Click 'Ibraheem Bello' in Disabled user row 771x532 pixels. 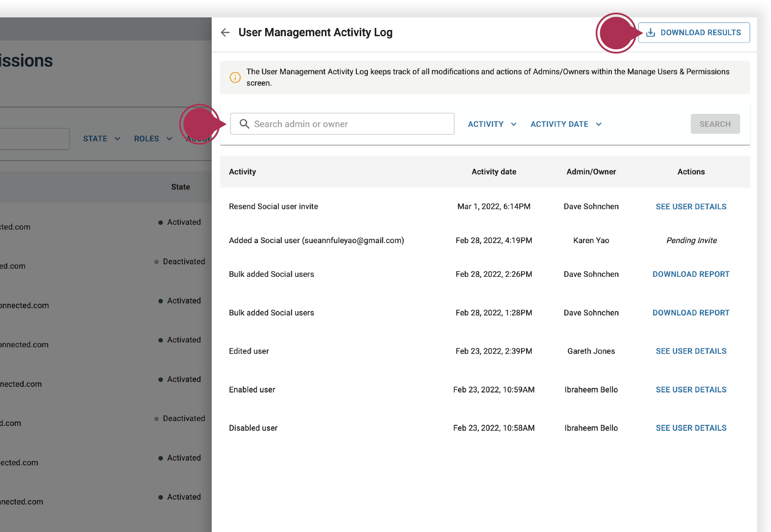pyautogui.click(x=591, y=428)
